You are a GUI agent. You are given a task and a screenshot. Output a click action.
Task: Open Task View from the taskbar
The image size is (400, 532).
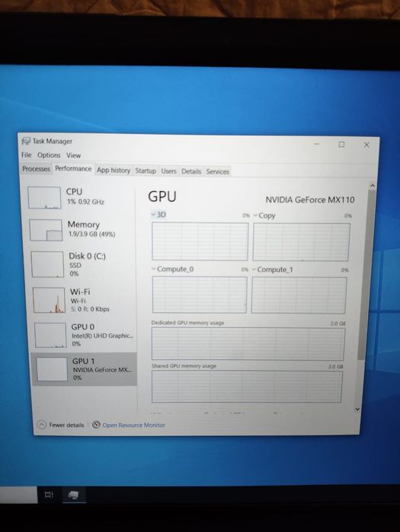pos(50,495)
